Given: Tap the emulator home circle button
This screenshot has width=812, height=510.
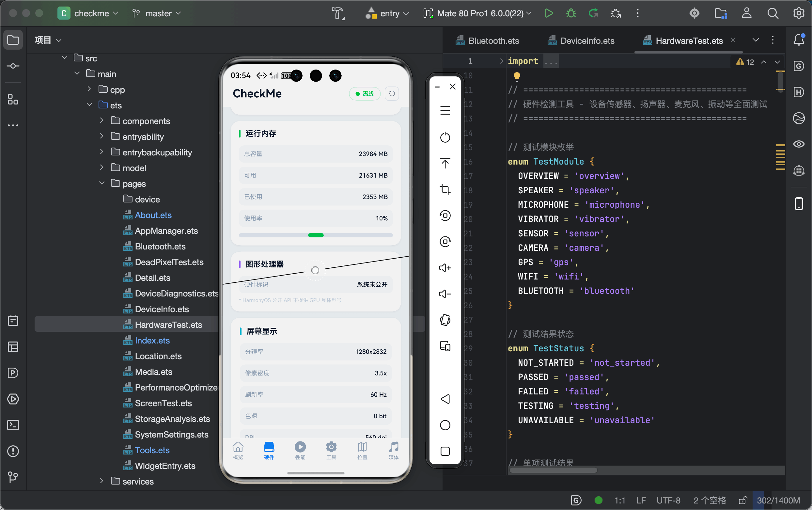Looking at the screenshot, I should 445,425.
